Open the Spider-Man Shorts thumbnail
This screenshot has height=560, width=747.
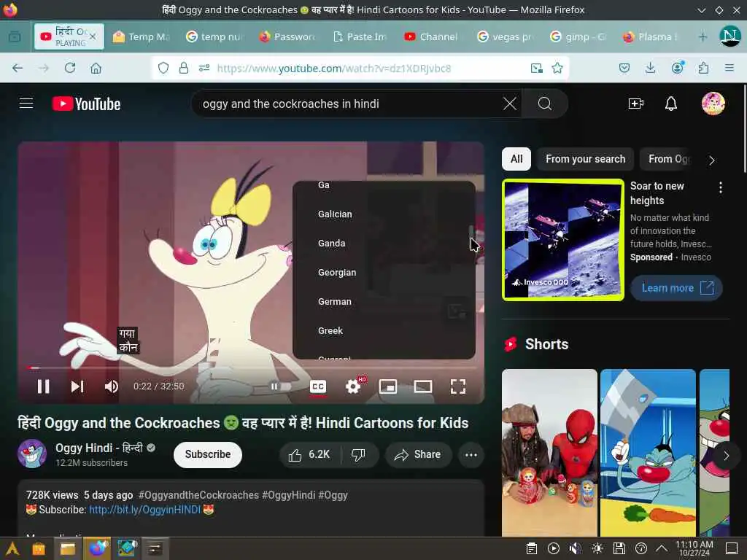(549, 452)
